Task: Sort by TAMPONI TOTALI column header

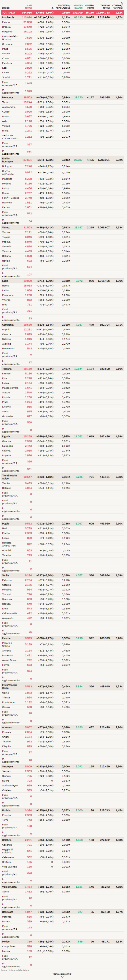Action: click(105, 7)
